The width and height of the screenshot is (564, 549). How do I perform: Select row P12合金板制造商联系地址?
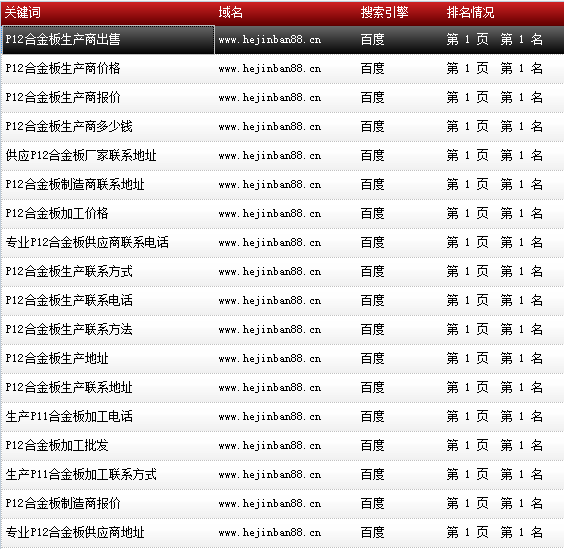pos(283,185)
